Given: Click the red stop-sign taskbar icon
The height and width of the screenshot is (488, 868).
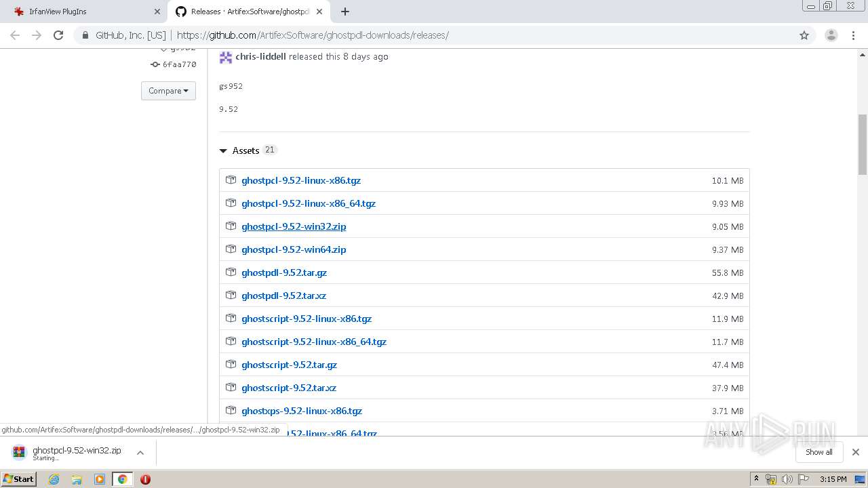Looking at the screenshot, I should pyautogui.click(x=145, y=479).
